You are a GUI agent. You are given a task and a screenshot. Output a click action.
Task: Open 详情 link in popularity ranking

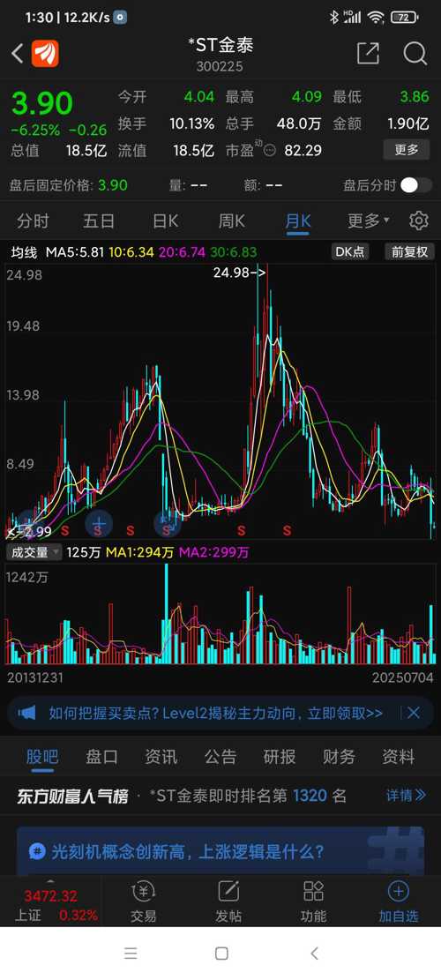406,796
